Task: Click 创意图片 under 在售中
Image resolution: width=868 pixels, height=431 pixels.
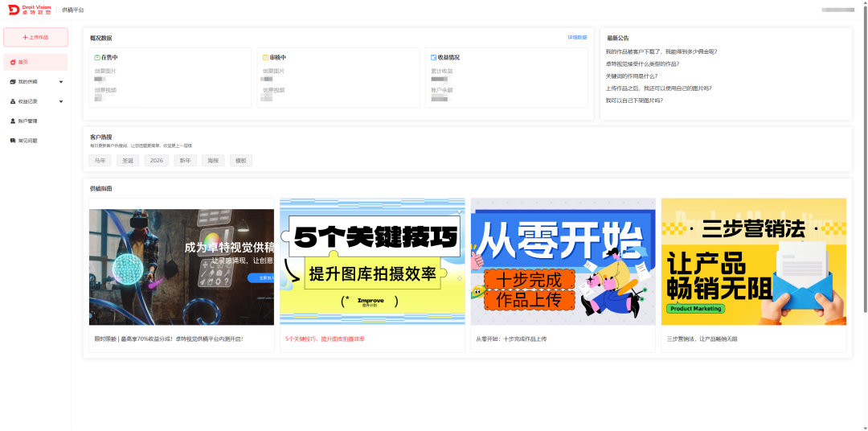Action: click(105, 71)
